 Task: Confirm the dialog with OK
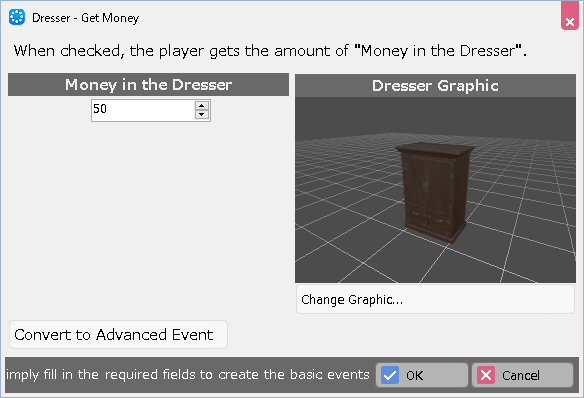422,375
